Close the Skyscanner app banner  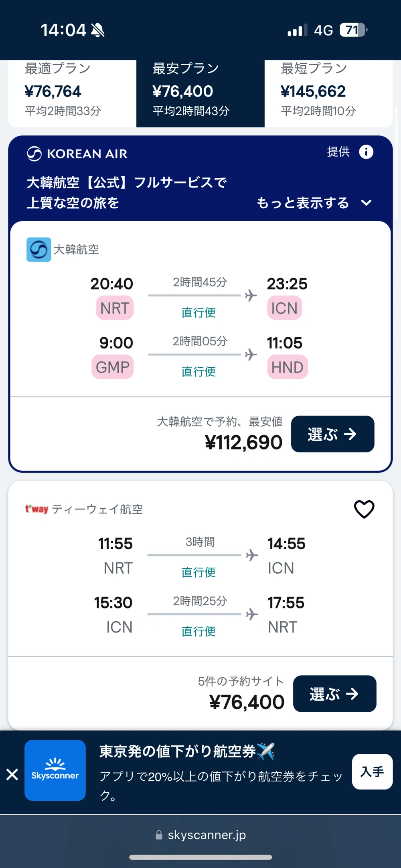coord(12,774)
